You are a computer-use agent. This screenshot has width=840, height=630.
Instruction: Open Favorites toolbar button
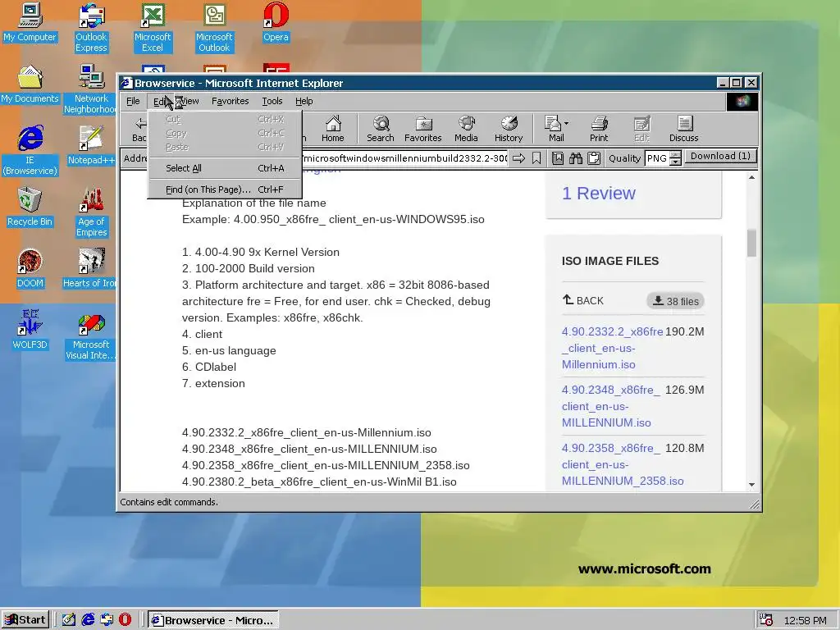[x=423, y=129]
